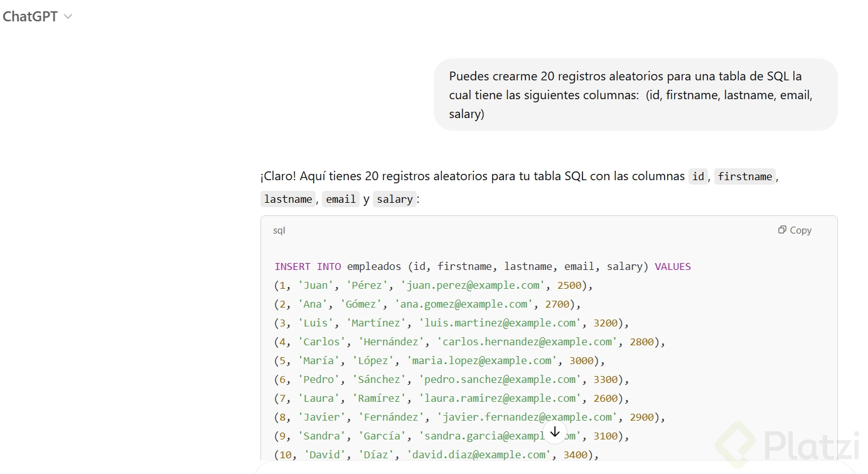Image resolution: width=868 pixels, height=474 pixels.
Task: Click the sql language label
Action: [x=279, y=230]
